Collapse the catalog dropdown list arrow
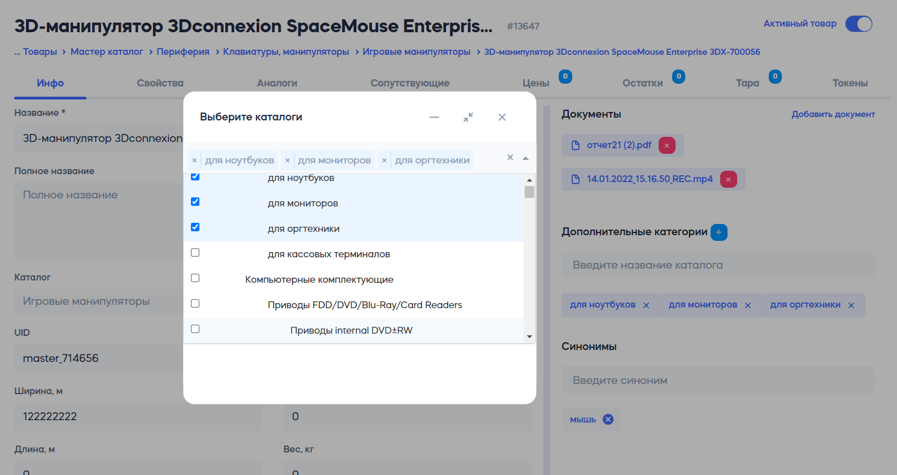 (x=525, y=158)
